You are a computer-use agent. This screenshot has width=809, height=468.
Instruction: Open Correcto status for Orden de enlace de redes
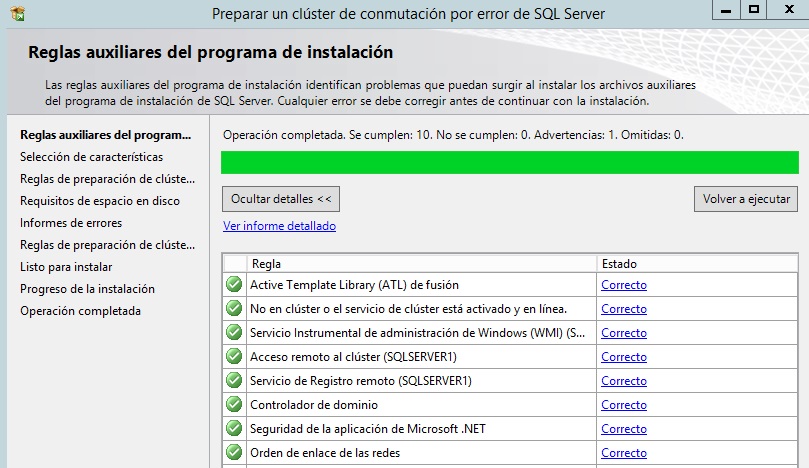[x=624, y=453]
